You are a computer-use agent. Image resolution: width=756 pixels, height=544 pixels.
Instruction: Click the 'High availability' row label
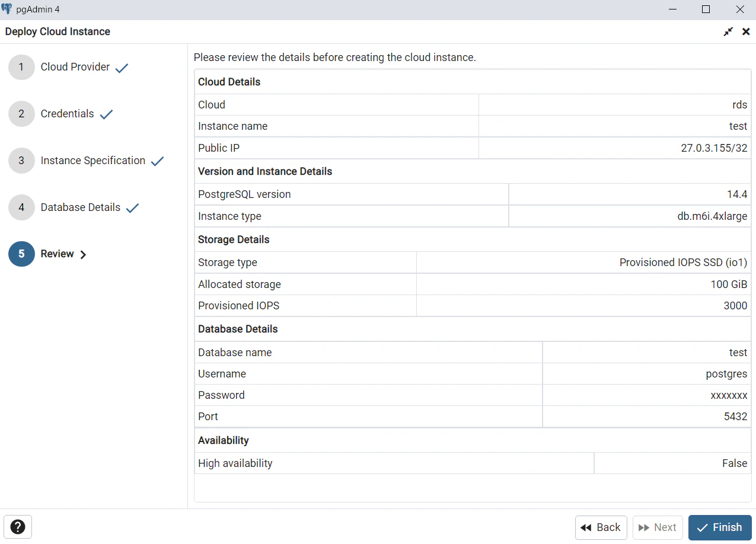pyautogui.click(x=235, y=463)
